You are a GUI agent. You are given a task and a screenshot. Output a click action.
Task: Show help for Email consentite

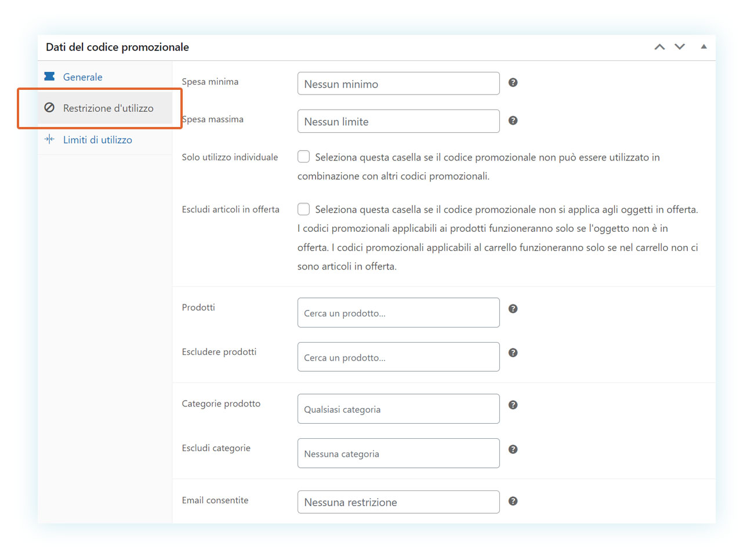[513, 501]
